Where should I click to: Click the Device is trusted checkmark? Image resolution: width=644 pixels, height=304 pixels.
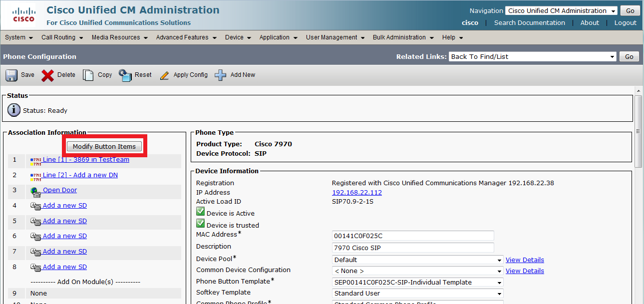[201, 224]
